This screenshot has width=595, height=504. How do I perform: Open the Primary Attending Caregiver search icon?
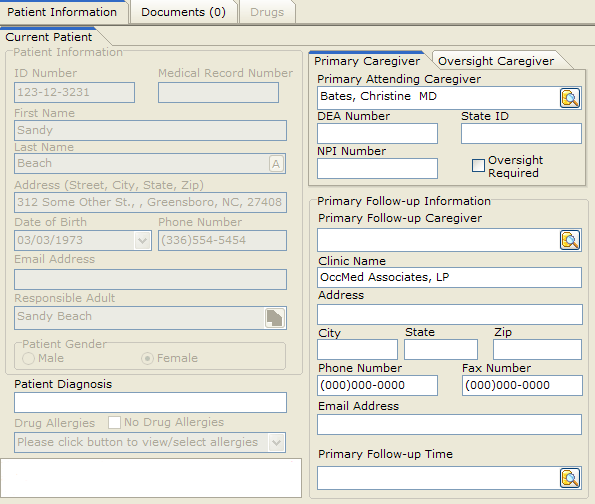click(570, 98)
